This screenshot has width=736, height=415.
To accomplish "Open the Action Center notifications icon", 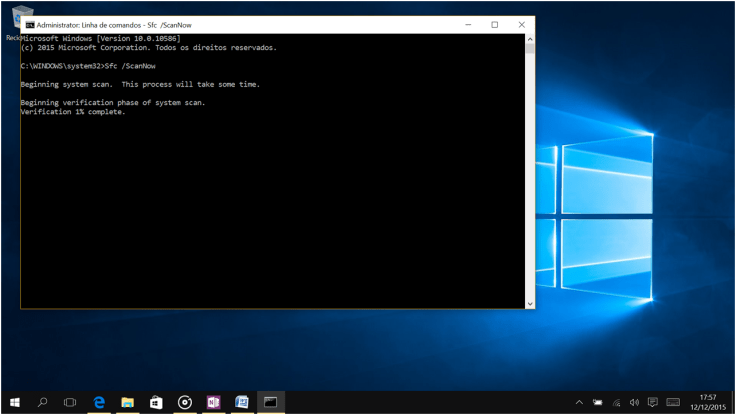I will pos(652,402).
